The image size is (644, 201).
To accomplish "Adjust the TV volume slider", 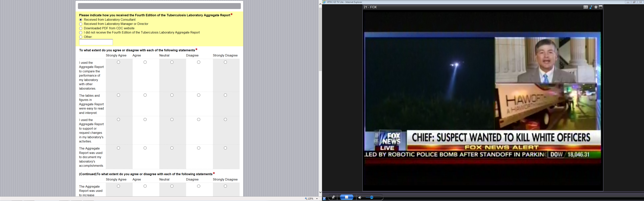I will tap(371, 198).
